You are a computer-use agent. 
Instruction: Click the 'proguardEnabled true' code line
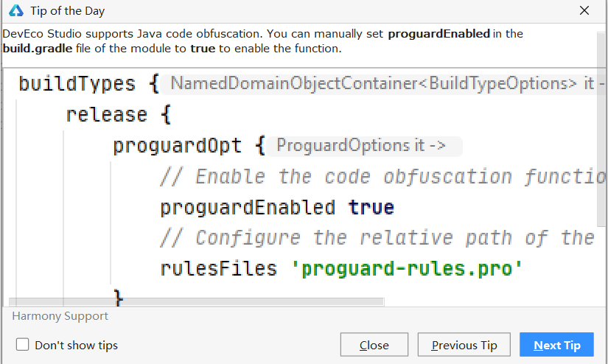(x=277, y=207)
